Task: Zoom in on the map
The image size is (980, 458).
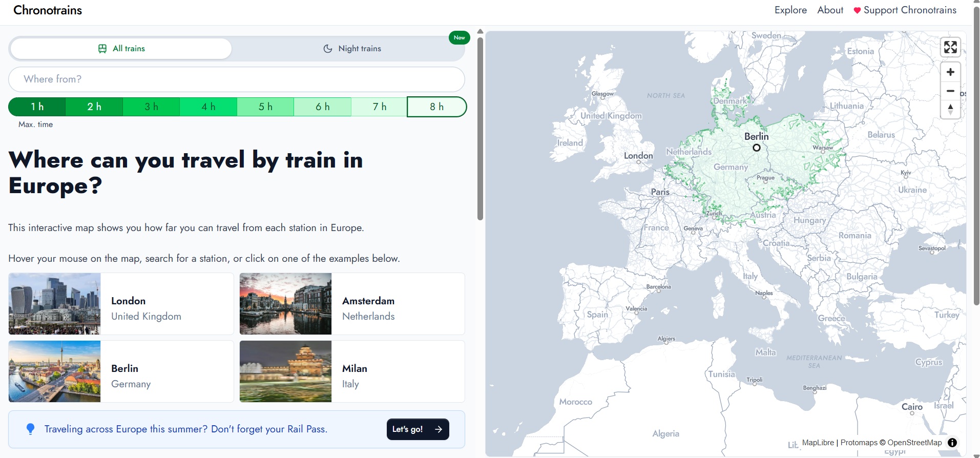Action: (950, 72)
